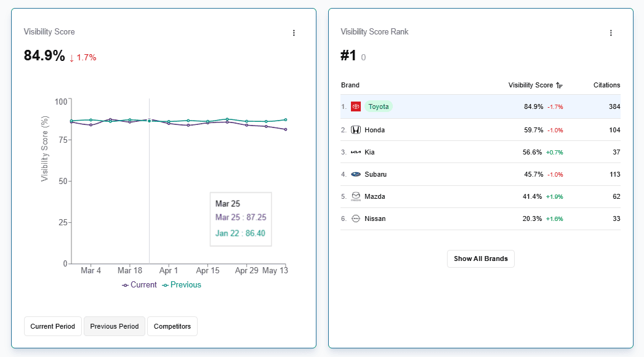The width and height of the screenshot is (644, 357).
Task: Click the Apr 29 x-axis label
Action: pyautogui.click(x=246, y=270)
